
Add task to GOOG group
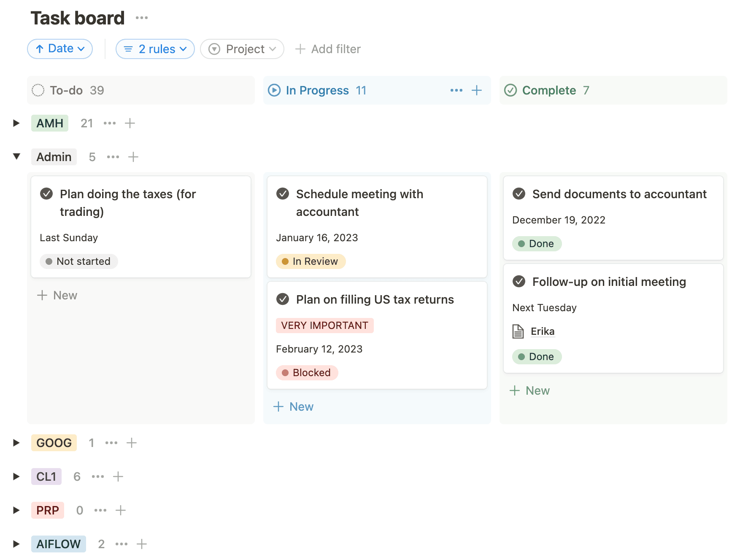pyautogui.click(x=132, y=443)
